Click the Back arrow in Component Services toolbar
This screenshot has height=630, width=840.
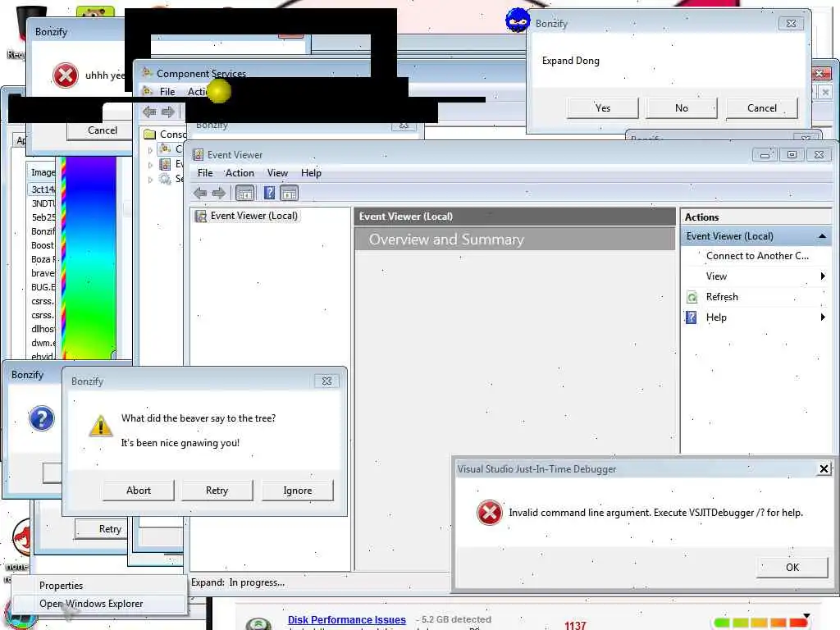[x=149, y=112]
